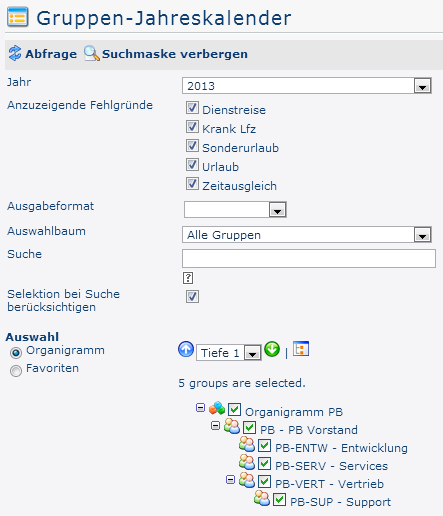
Task: Click the blue up arrow icon beside Tiefe
Action: [186, 350]
